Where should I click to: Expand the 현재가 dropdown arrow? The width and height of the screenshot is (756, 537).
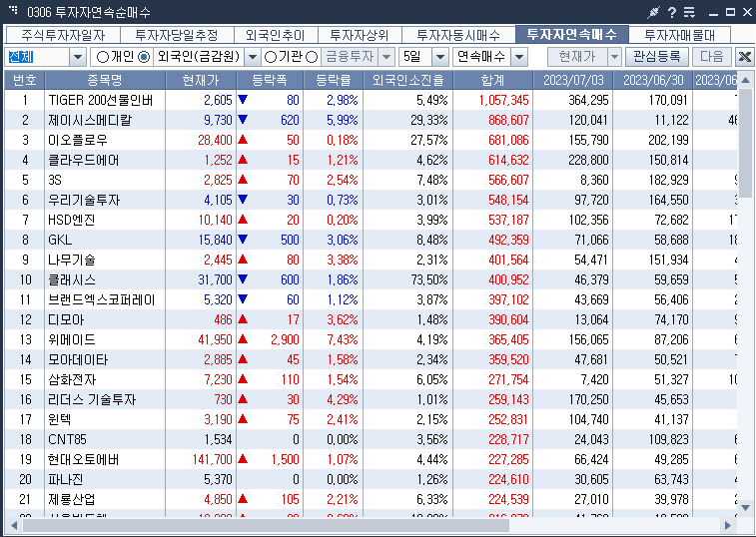[x=614, y=57]
